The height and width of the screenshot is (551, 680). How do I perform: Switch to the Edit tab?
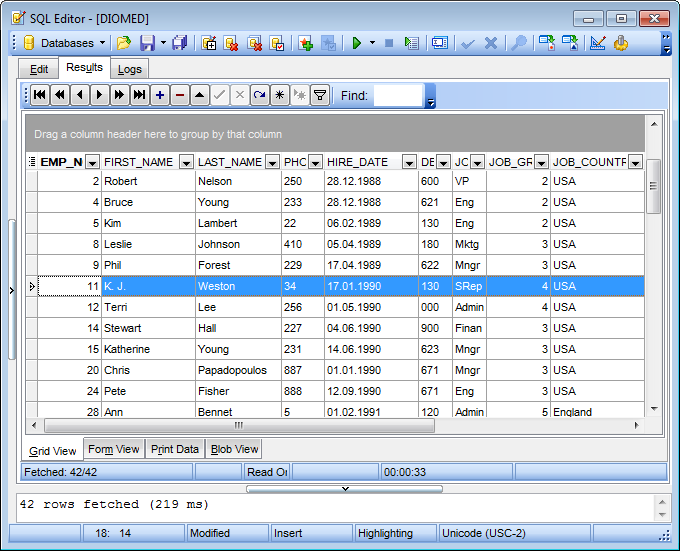point(39,69)
